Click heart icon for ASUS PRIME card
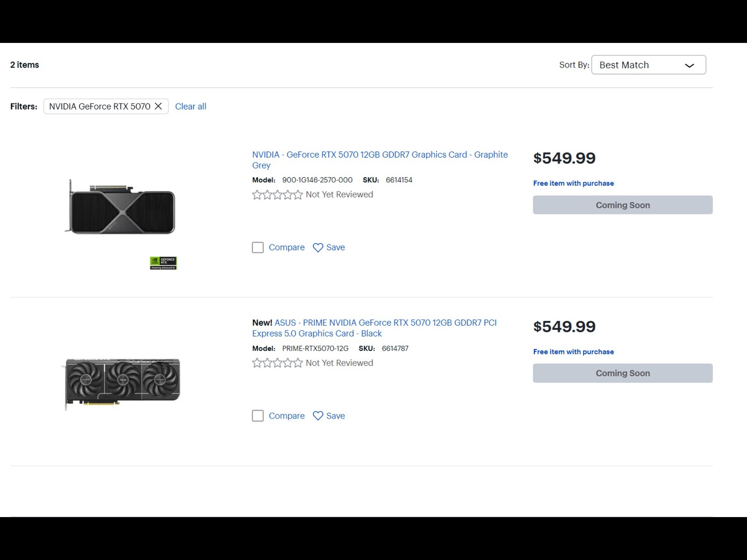 point(318,416)
